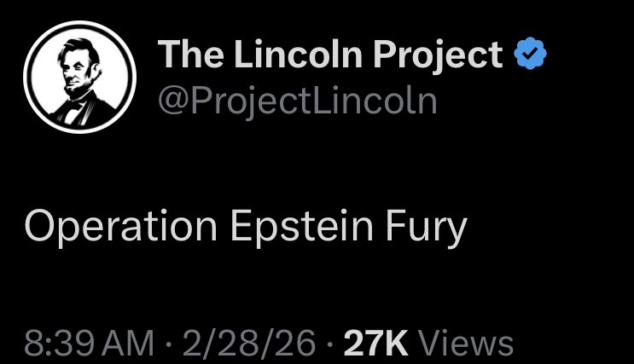The width and height of the screenshot is (634, 364).
Task: Visit the @ProjectLincoln handle
Action: tap(297, 101)
